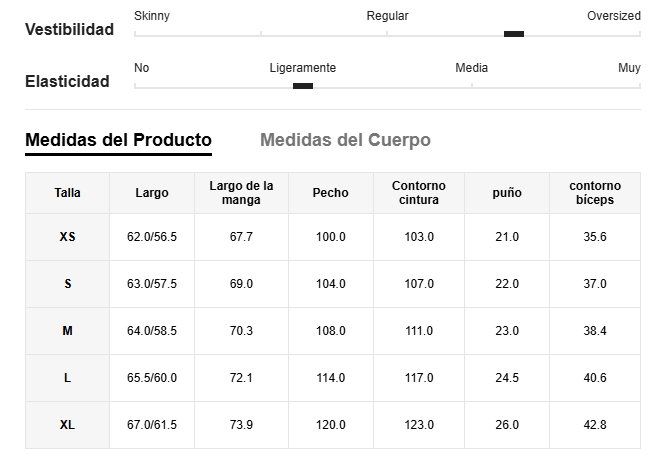The width and height of the screenshot is (662, 455).
Task: Click the Elasticidad slider marker
Action: [303, 86]
